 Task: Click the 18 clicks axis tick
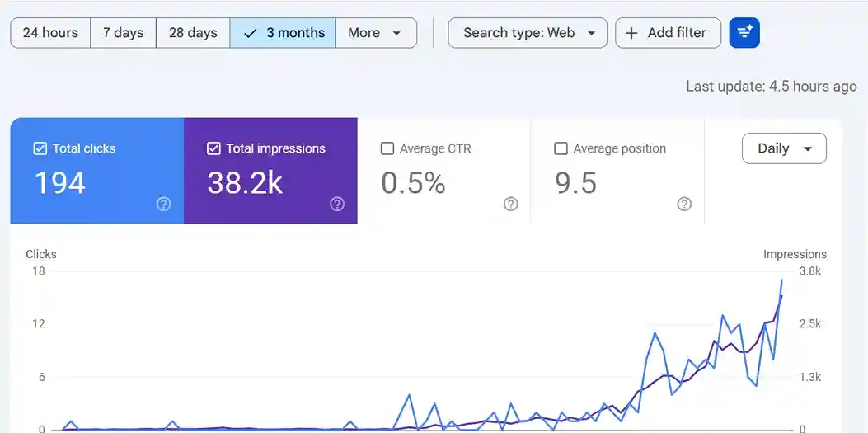39,271
